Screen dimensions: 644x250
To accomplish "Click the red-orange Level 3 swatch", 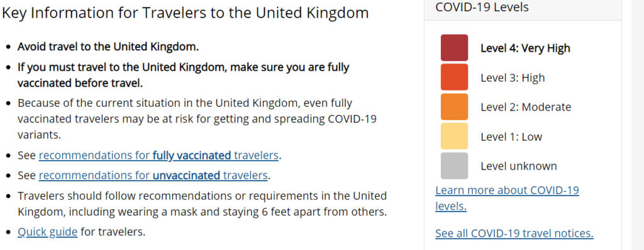I will [454, 77].
